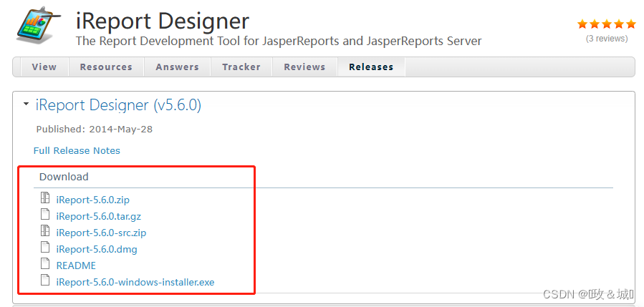
Task: Click the archive icon beside iReport-5.6.0-src.zip
Action: click(x=45, y=230)
